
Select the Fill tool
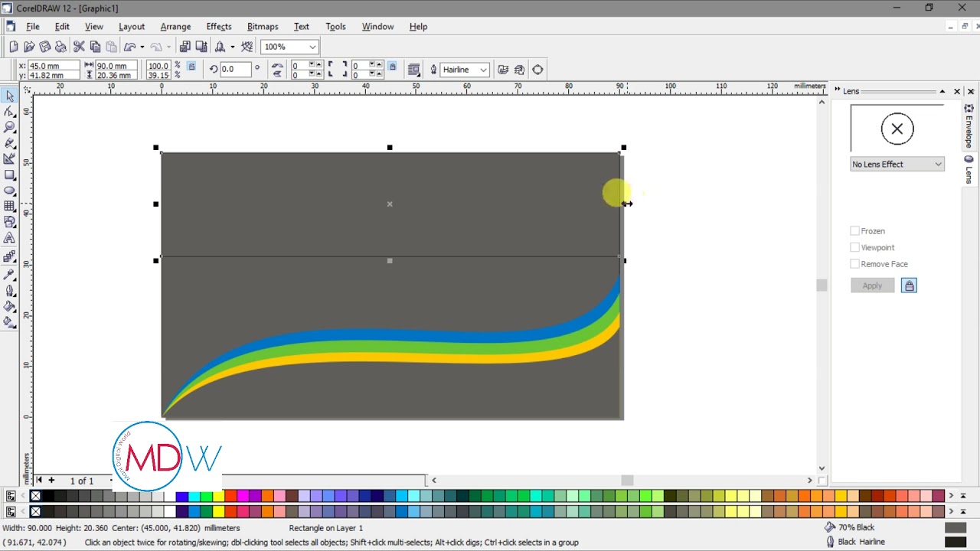tap(9, 307)
